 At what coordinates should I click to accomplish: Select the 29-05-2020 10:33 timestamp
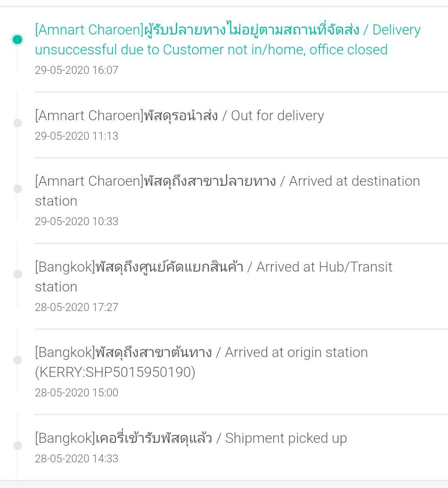click(x=77, y=221)
